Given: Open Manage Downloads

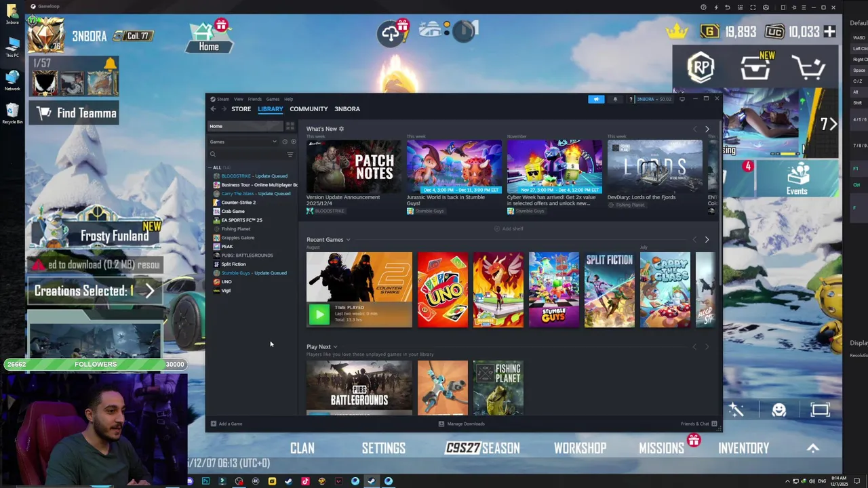Looking at the screenshot, I should (462, 424).
